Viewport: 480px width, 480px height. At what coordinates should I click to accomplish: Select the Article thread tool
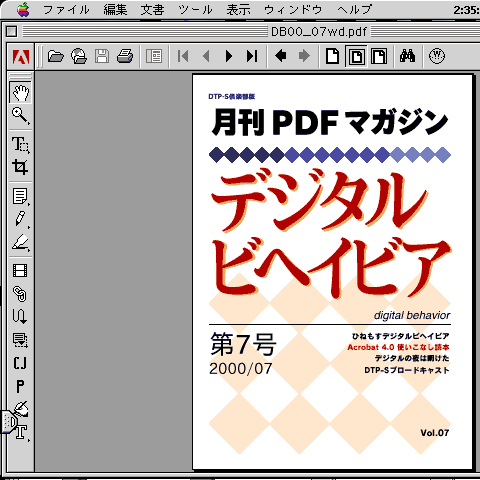(20, 316)
